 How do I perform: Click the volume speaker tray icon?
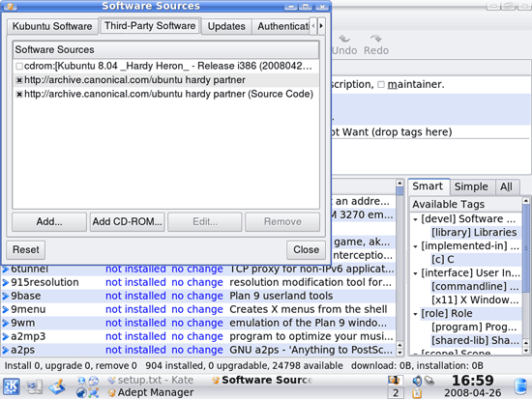pyautogui.click(x=417, y=381)
